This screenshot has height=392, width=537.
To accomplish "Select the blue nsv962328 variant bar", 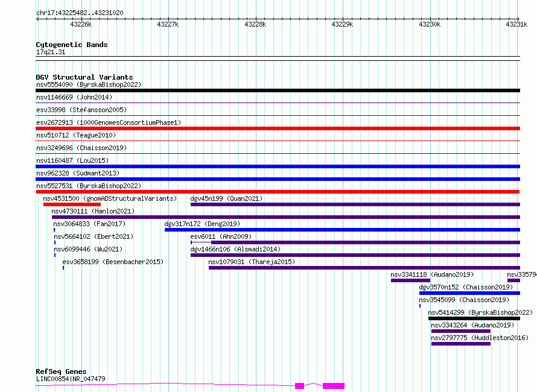I will pos(278,179).
